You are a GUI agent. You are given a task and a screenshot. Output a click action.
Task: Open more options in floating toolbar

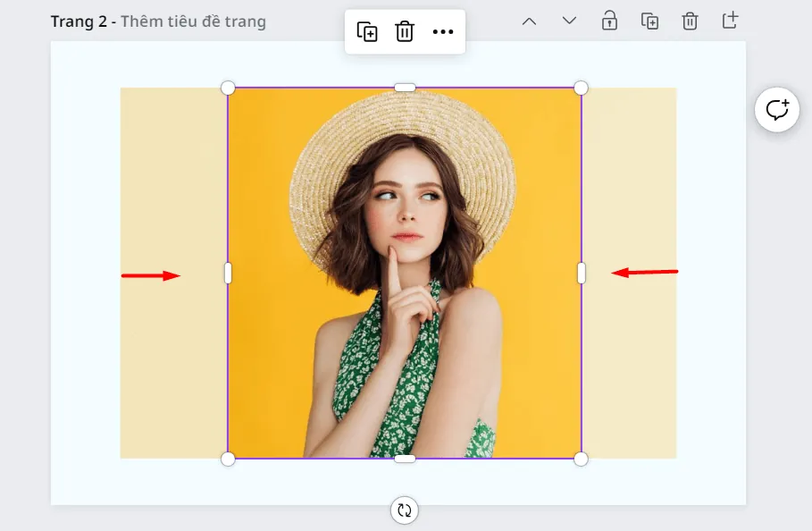(443, 31)
